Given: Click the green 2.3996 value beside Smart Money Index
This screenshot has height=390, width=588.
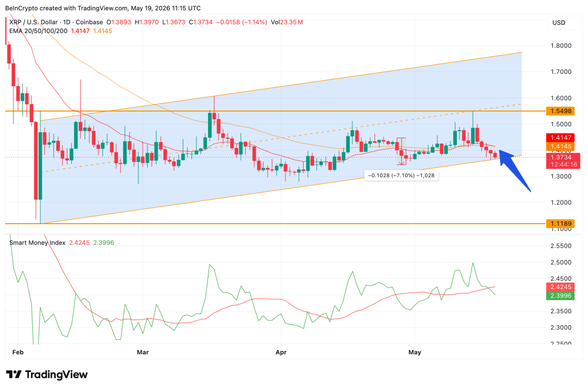Looking at the screenshot, I should point(104,243).
